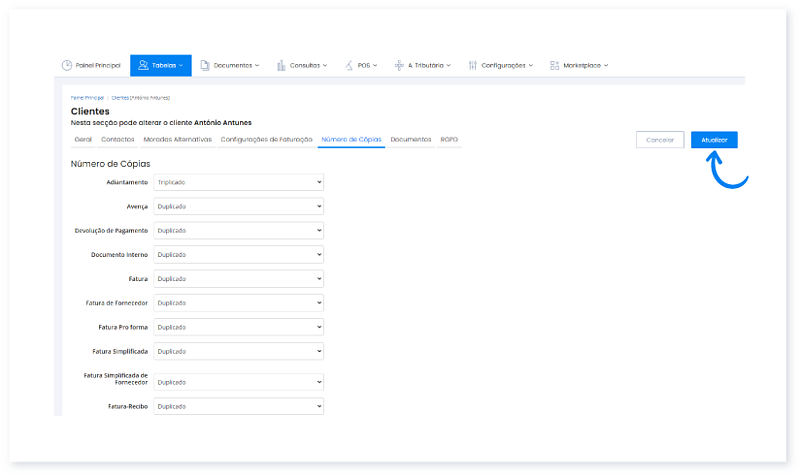This screenshot has width=800, height=476.
Task: Click the 'Número de Cópias' section heading
Action: coord(111,164)
